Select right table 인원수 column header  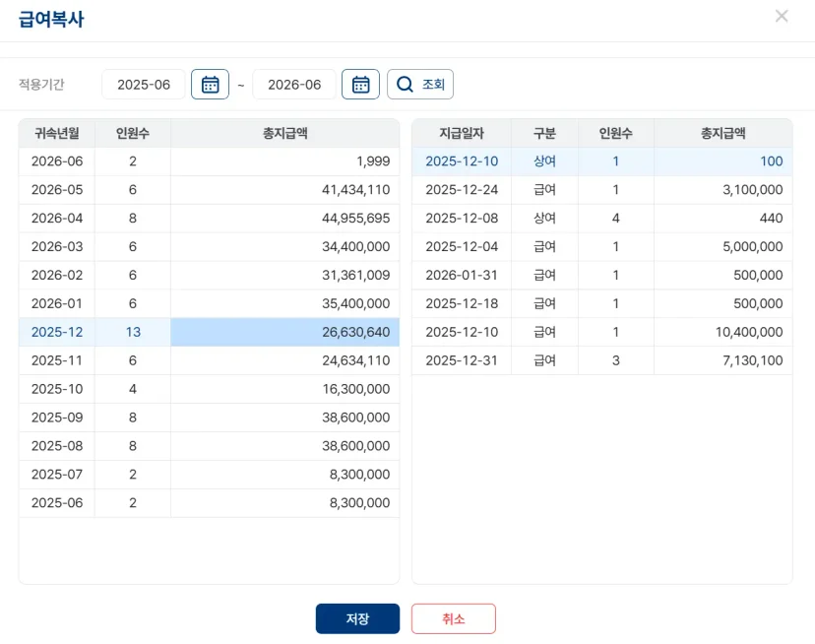(x=616, y=133)
